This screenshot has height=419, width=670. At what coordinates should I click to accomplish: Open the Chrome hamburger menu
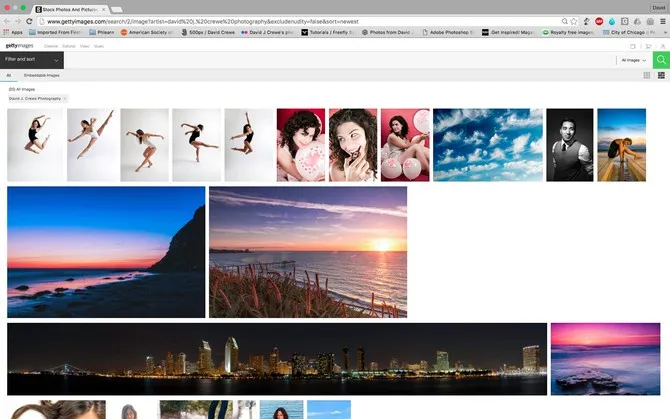point(662,21)
